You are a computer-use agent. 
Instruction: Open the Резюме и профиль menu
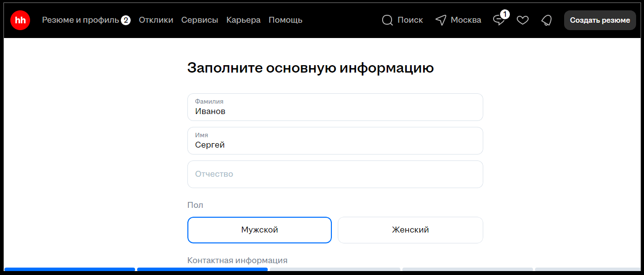80,20
